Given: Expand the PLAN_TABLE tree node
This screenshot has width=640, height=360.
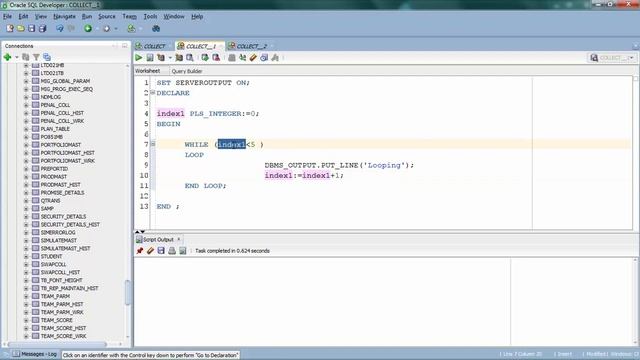Looking at the screenshot, I should [x=26, y=129].
